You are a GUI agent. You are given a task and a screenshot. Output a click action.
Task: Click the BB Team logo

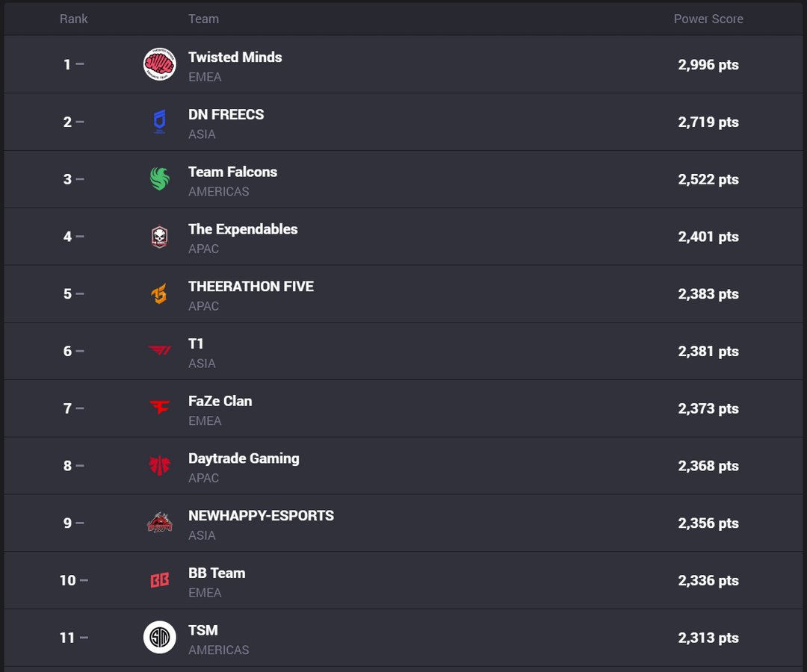[159, 580]
